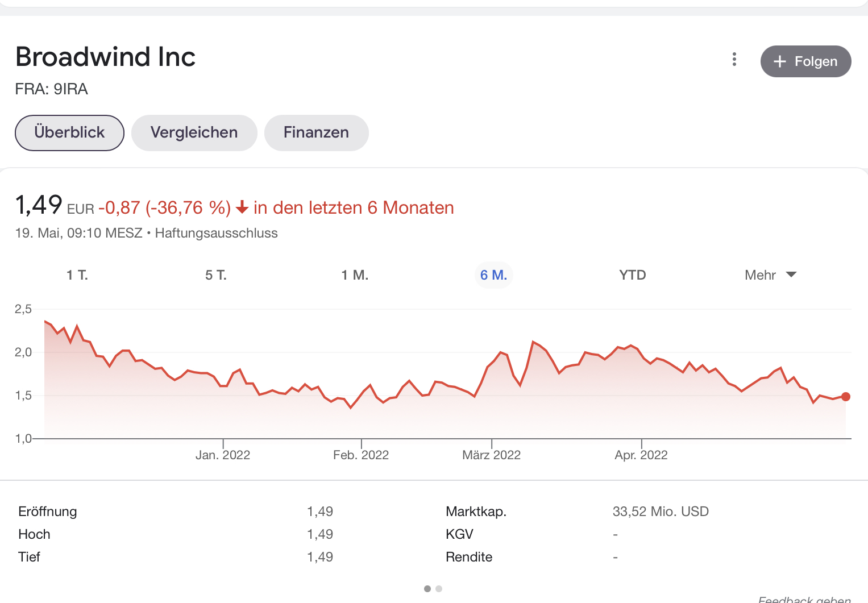Click the Feedback geben link
This screenshot has width=868, height=603.
(804, 599)
